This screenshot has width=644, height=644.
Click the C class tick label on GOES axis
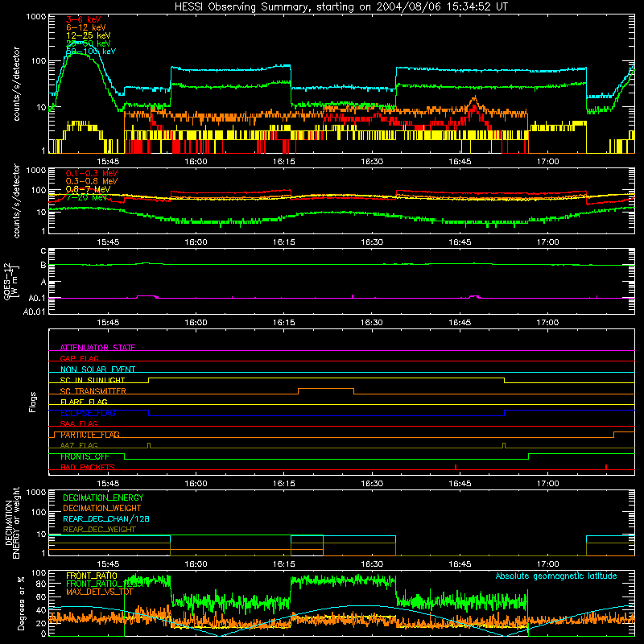pyautogui.click(x=43, y=251)
